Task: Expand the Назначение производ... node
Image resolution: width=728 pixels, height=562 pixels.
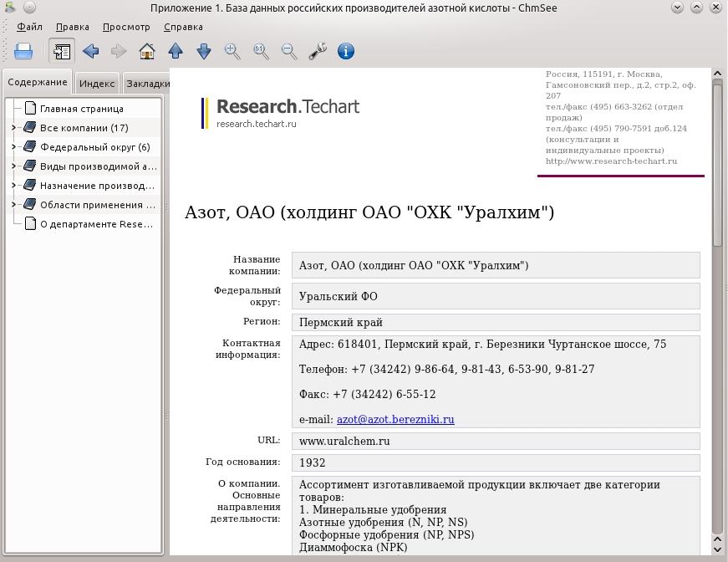Action: 14,186
